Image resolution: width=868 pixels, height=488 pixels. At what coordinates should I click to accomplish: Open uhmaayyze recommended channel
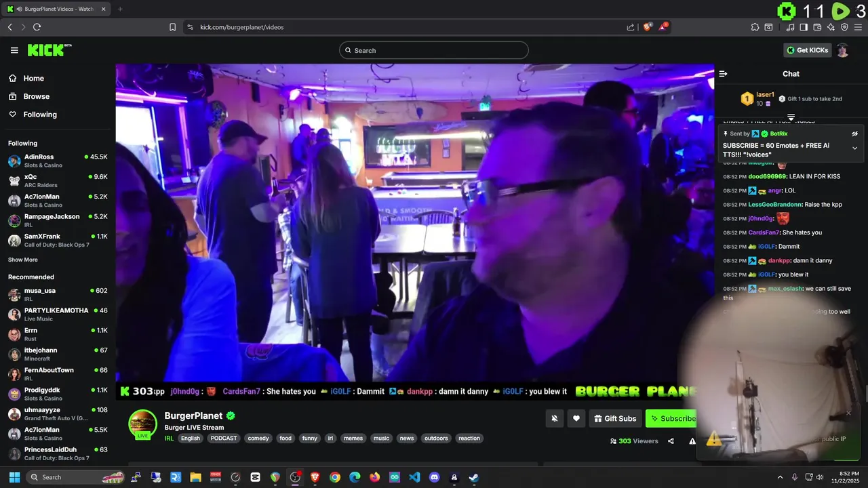coord(57,413)
